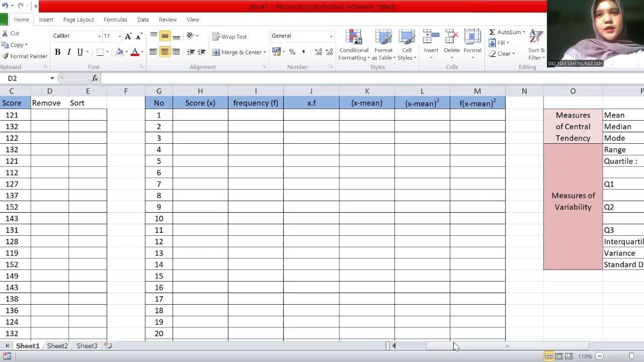Image resolution: width=644 pixels, height=362 pixels.
Task: Click the Increase Indent icon
Action: 202,52
